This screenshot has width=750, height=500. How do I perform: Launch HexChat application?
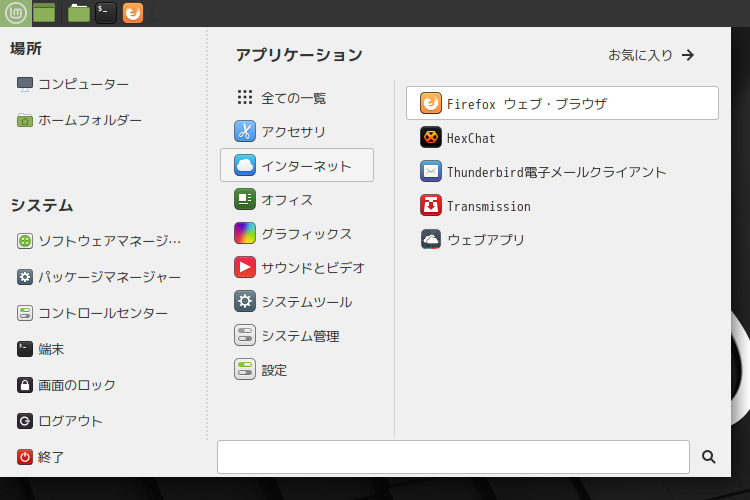562,138
